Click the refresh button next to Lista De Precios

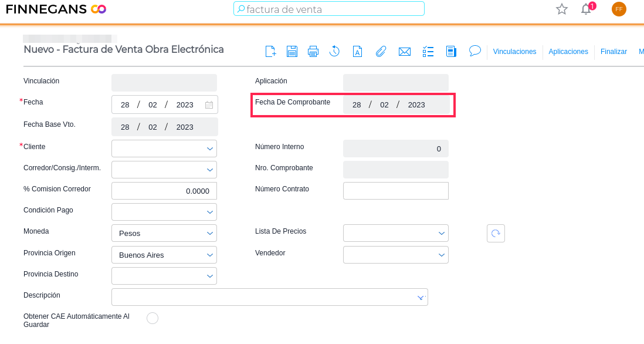(496, 233)
